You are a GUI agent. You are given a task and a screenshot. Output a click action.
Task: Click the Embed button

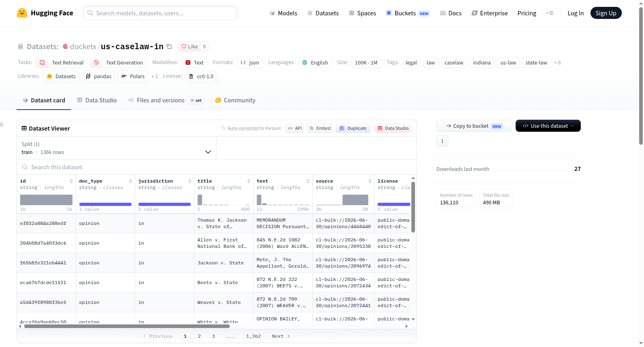tap(320, 128)
